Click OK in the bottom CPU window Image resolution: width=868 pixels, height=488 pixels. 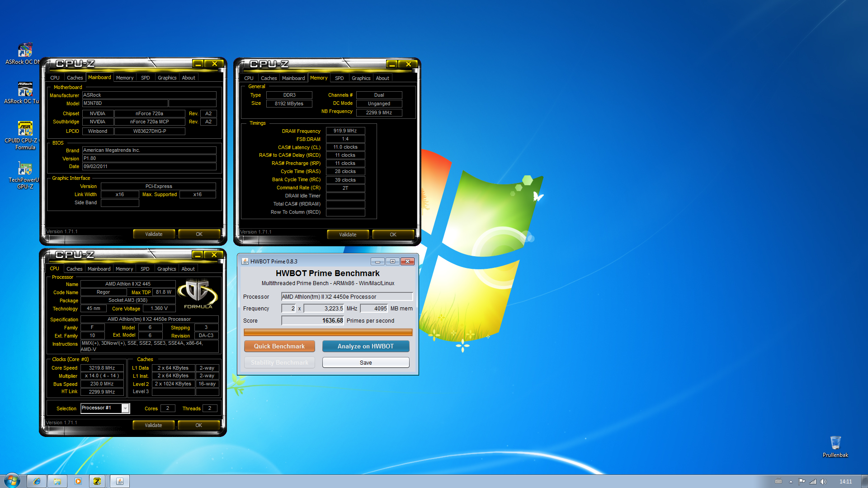point(198,425)
